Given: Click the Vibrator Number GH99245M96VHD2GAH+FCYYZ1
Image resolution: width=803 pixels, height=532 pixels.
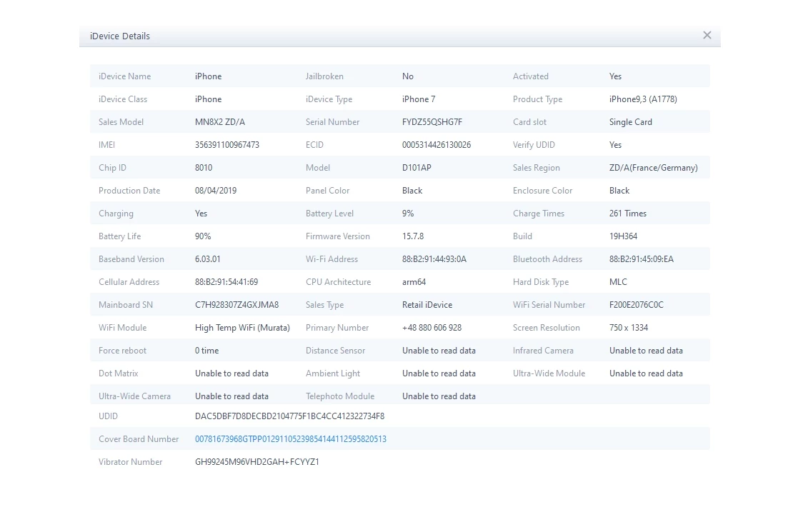Looking at the screenshot, I should click(x=257, y=462).
